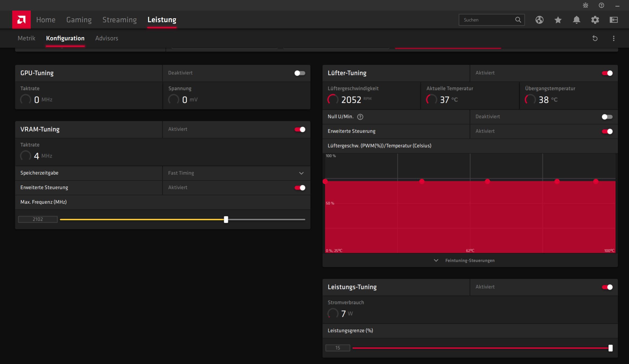Open favorites star icon

[x=558, y=20]
